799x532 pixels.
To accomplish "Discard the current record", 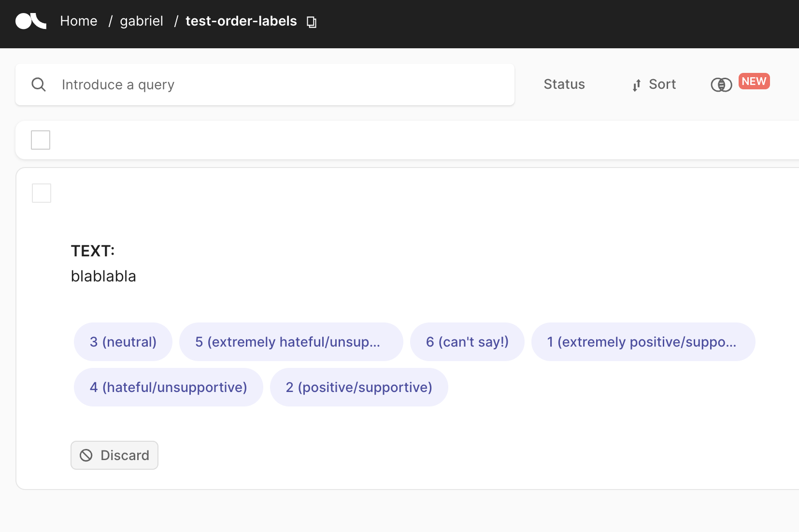I will pyautogui.click(x=114, y=455).
